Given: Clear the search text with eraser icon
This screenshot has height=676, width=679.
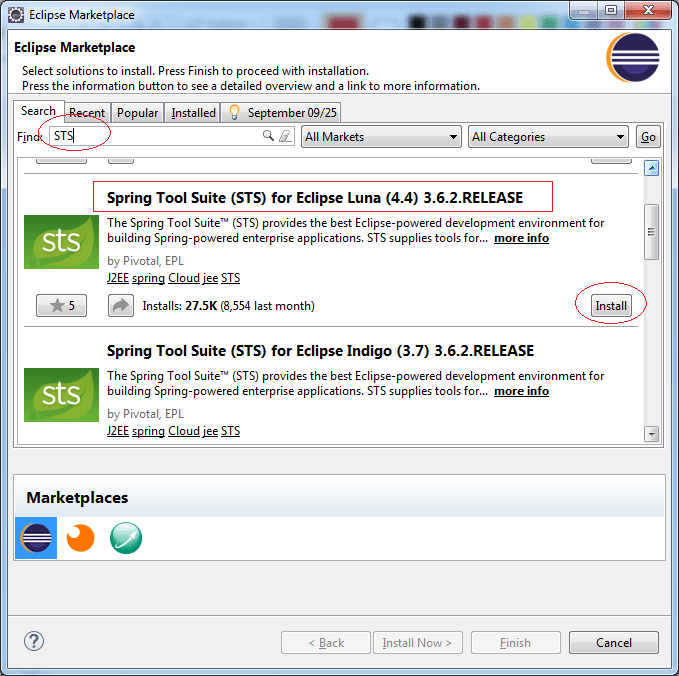Looking at the screenshot, I should coord(285,136).
